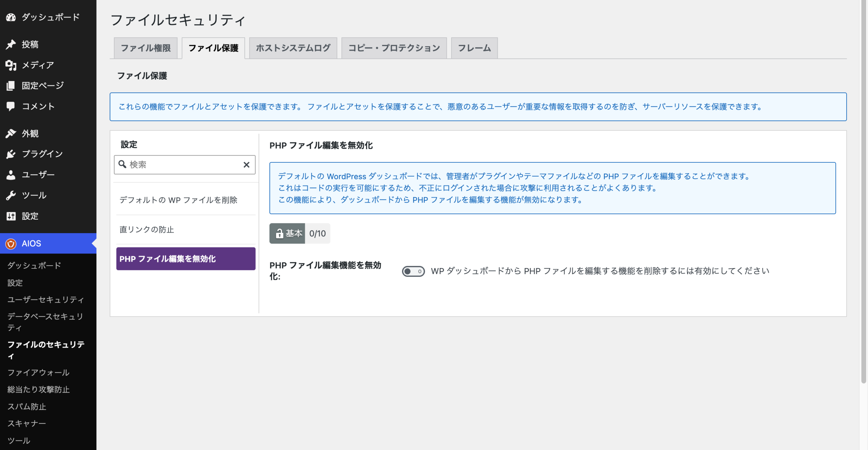Viewport: 868px width, 450px height.
Task: Focus the 検索 settings search field
Action: 184,165
